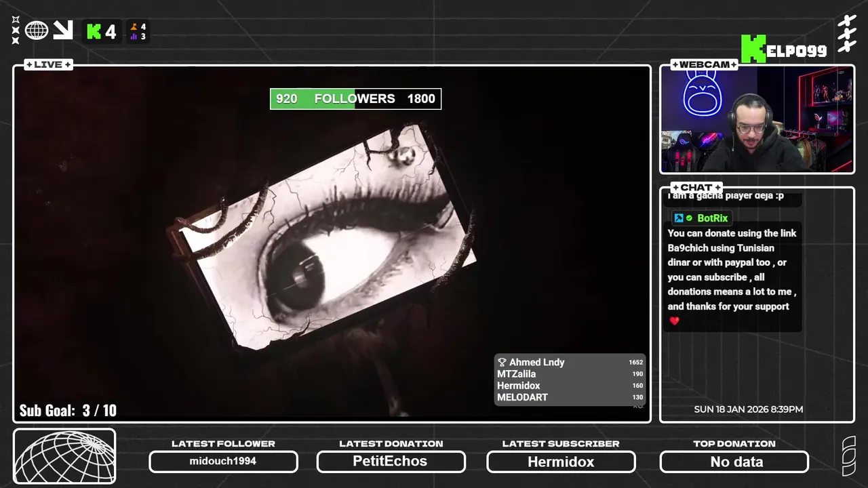The width and height of the screenshot is (868, 488).
Task: Click the Sub Goal: 3 / 10 text
Action: 68,410
